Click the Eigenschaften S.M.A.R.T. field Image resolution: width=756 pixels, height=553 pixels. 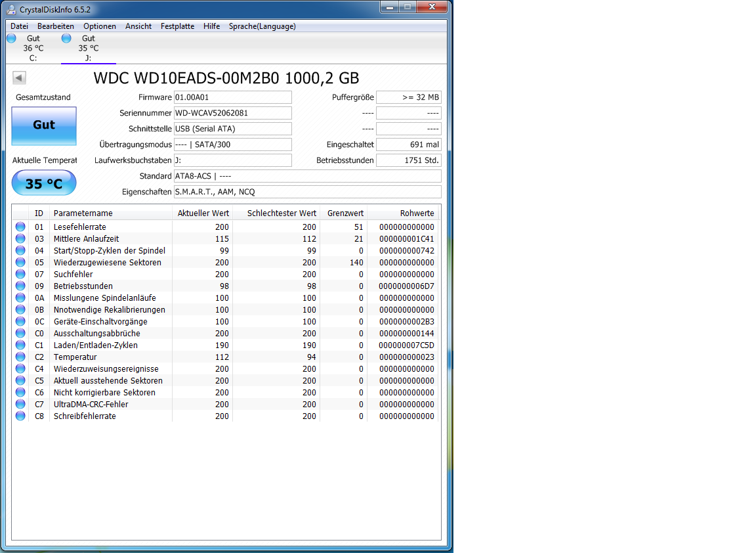(x=307, y=192)
